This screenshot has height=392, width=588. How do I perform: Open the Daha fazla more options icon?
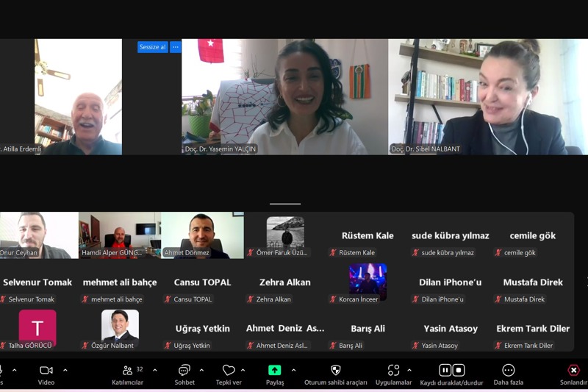coord(508,371)
